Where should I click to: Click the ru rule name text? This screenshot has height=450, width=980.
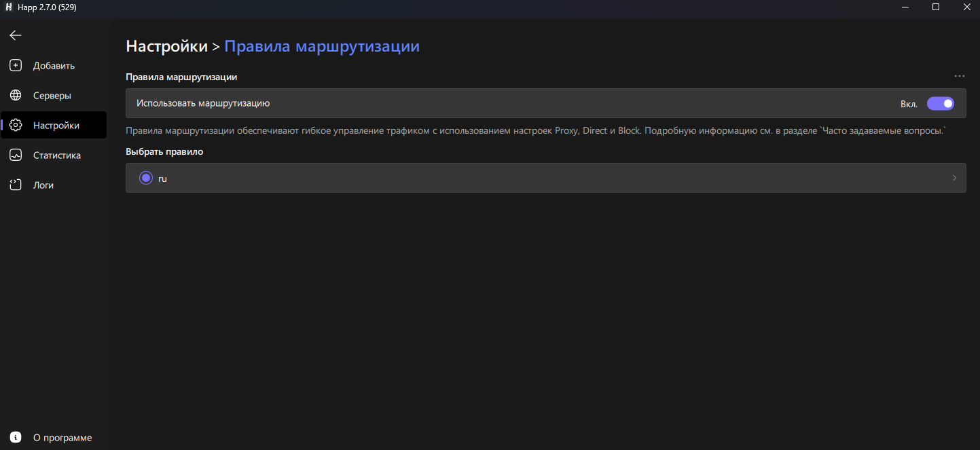[x=162, y=179]
